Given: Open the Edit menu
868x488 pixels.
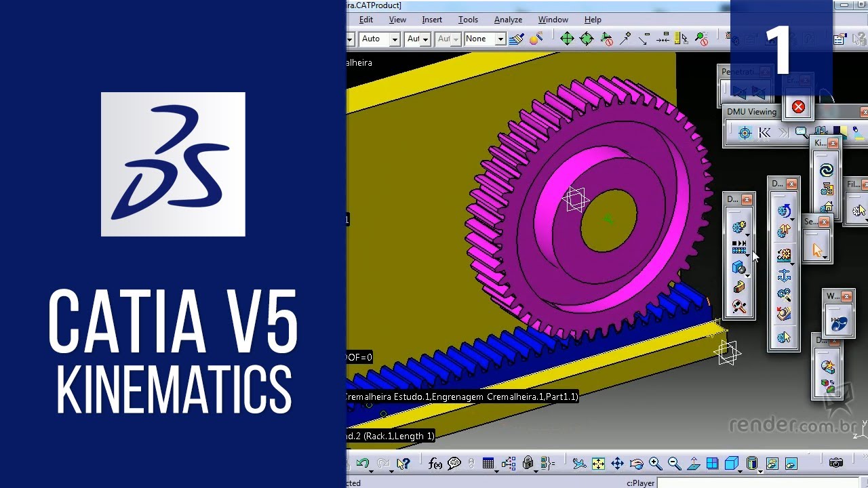Looking at the screenshot, I should click(x=366, y=20).
